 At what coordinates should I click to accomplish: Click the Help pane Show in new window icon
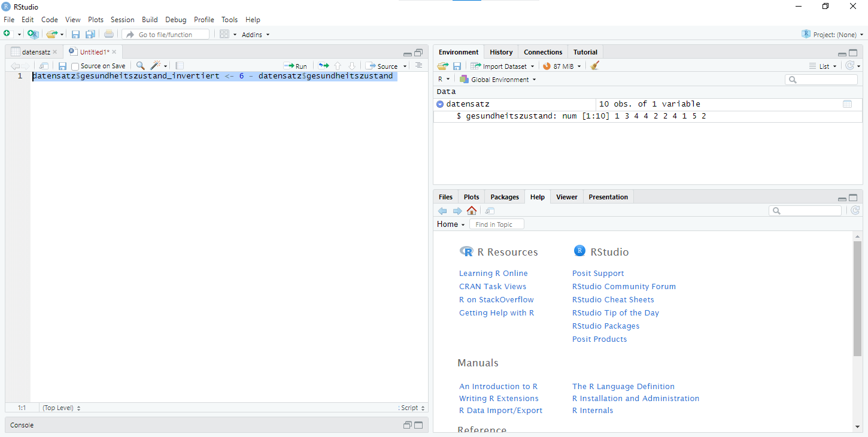pos(490,211)
